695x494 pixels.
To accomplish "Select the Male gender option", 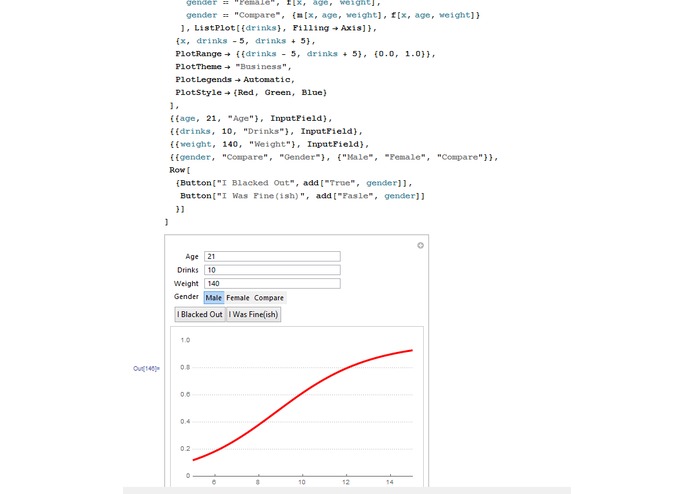I will [x=214, y=298].
